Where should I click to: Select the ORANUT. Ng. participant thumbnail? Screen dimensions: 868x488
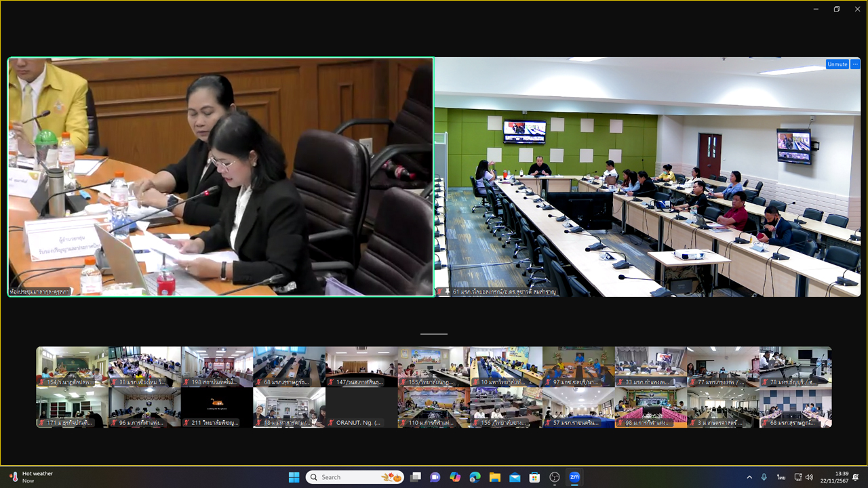coord(361,407)
